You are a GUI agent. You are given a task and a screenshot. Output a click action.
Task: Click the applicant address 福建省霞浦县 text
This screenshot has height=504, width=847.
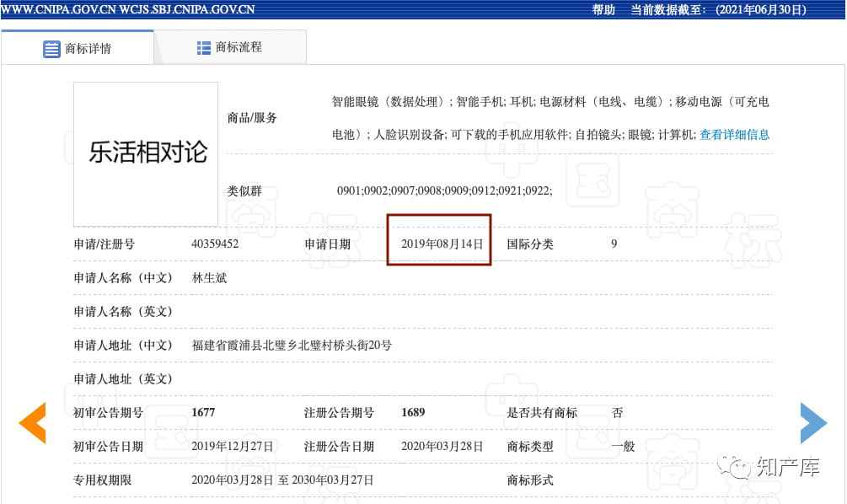click(292, 346)
